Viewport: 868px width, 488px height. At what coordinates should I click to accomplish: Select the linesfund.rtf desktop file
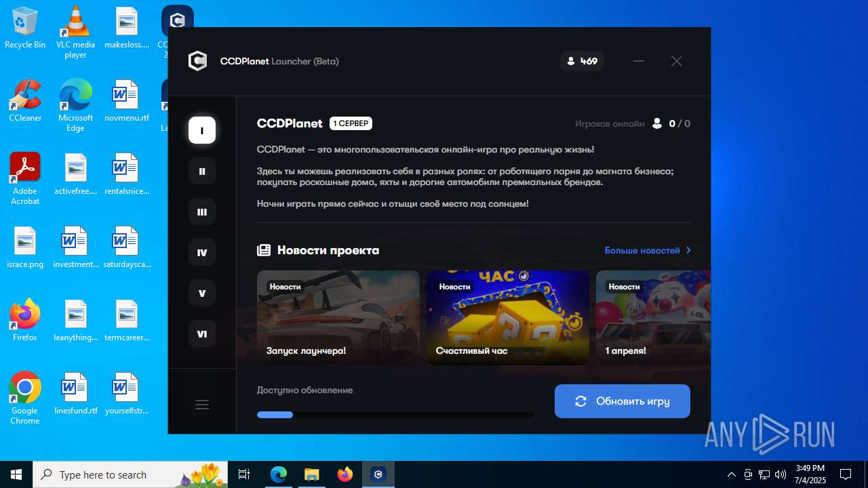click(x=75, y=394)
